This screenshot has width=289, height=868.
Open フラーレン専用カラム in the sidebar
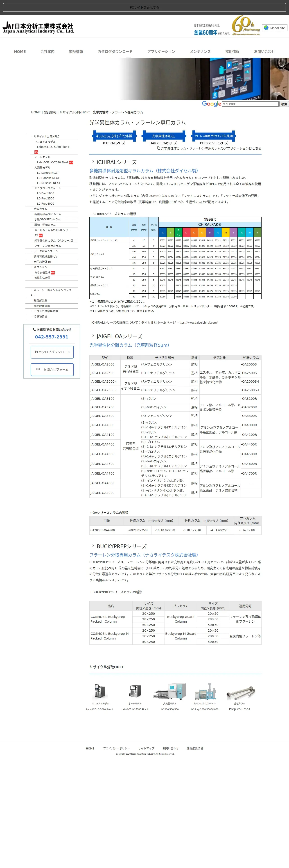click(x=47, y=246)
